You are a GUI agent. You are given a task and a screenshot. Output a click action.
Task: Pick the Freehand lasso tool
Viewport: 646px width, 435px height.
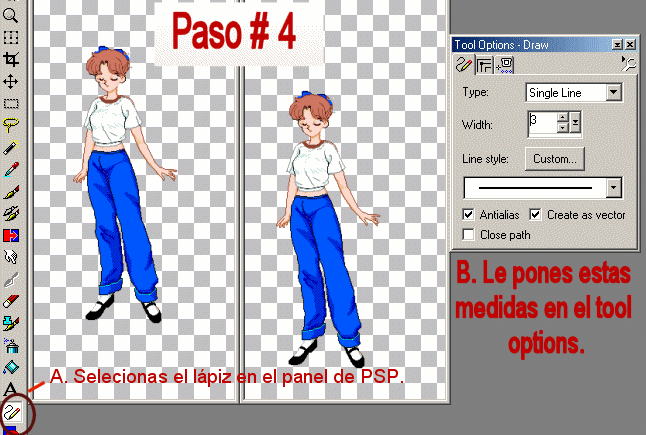pyautogui.click(x=11, y=124)
